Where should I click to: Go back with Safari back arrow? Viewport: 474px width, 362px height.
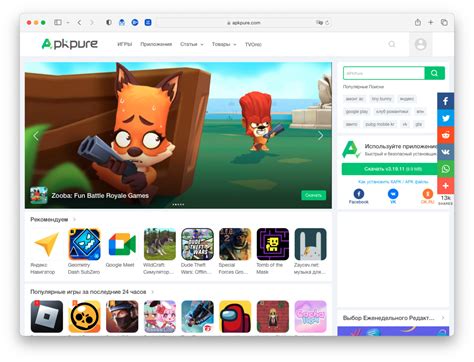click(x=79, y=22)
